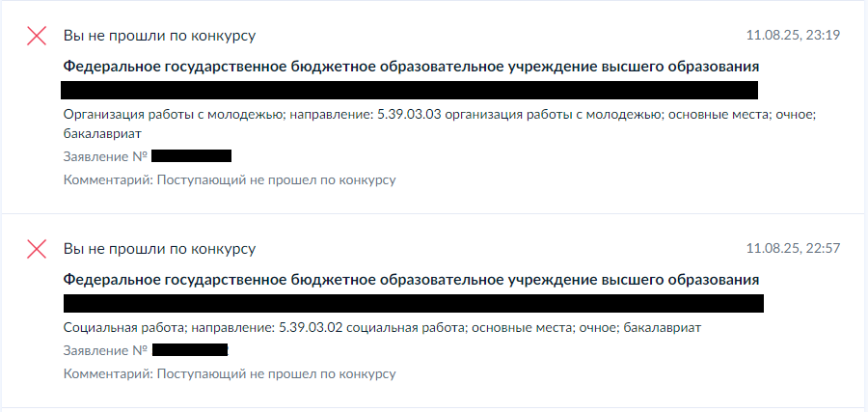
Task: Click the divider line between the two notifications
Action: pyautogui.click(x=434, y=213)
